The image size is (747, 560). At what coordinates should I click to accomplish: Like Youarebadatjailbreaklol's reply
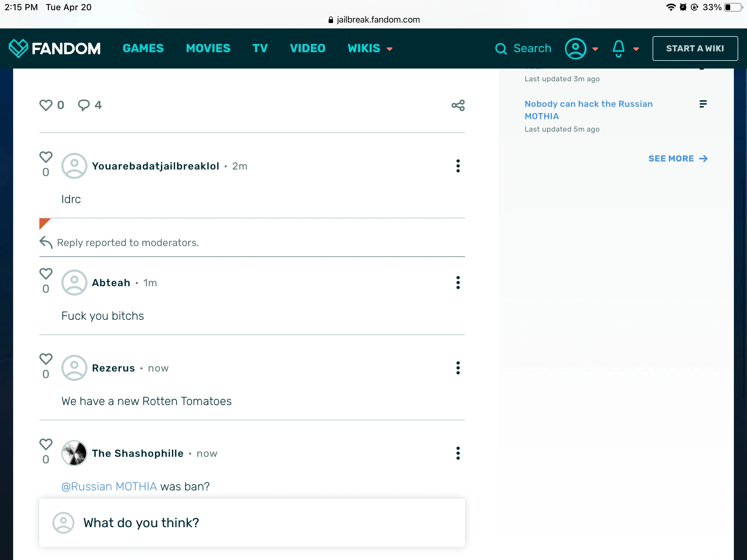click(46, 157)
